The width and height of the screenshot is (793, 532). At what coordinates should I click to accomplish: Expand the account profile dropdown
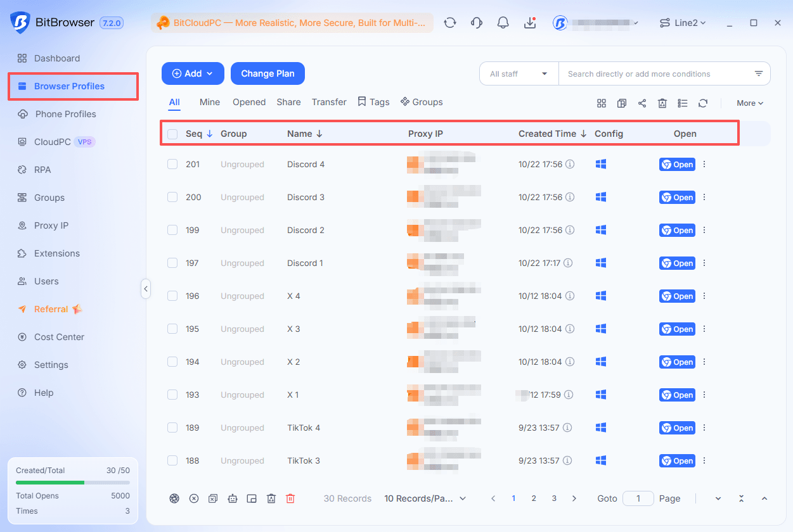(x=595, y=23)
